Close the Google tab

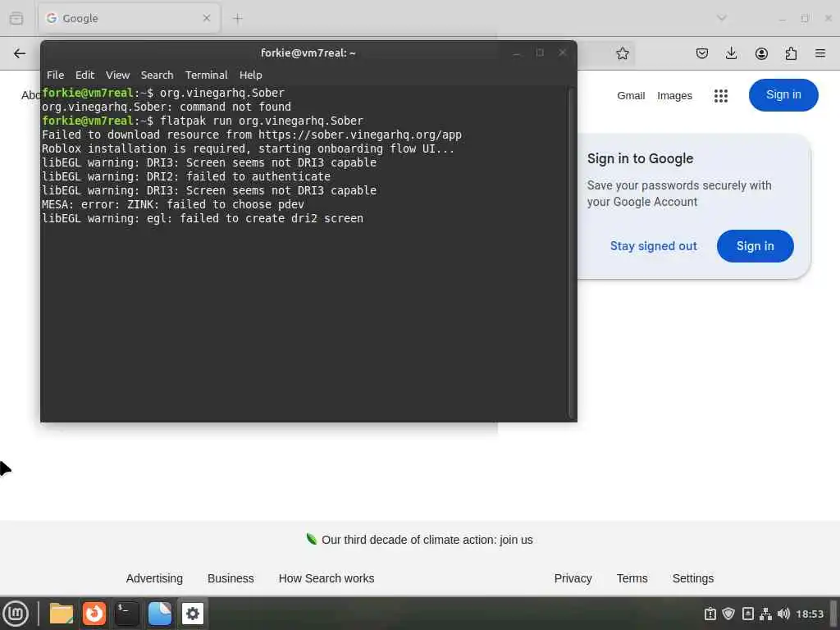(206, 18)
